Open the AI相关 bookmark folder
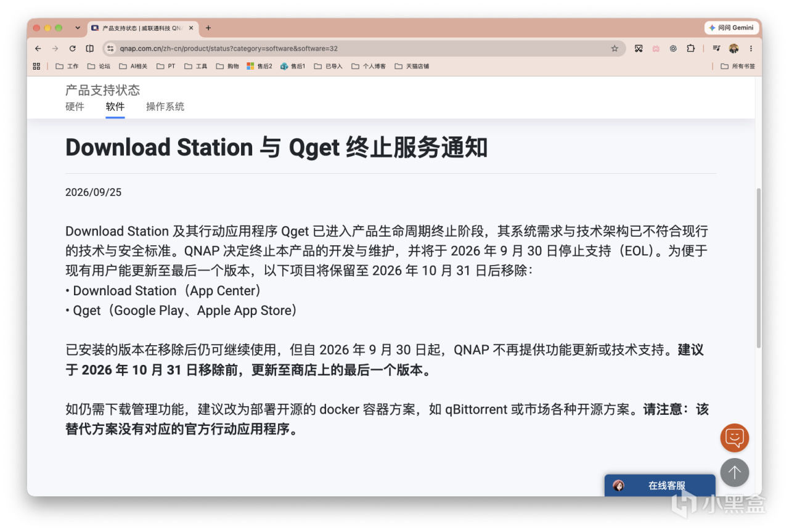 pos(133,66)
